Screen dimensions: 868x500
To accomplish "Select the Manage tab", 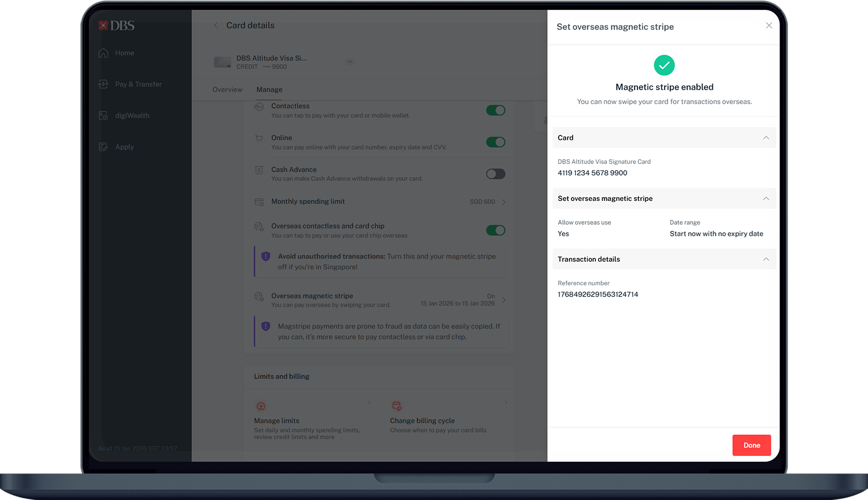I will tap(269, 89).
